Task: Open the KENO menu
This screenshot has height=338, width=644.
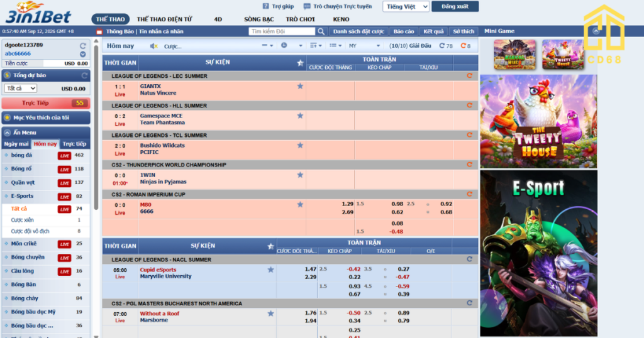Action: tap(341, 19)
